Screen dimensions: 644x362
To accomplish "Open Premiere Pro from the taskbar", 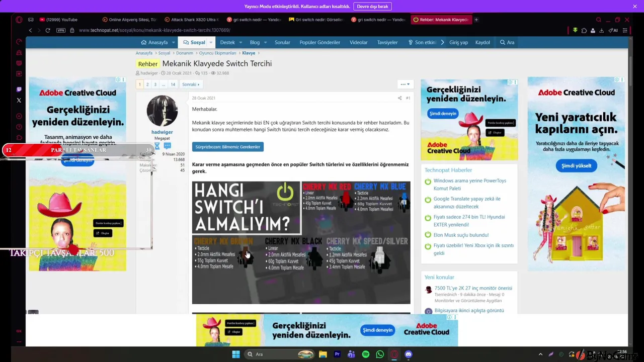I will pos(337,354).
